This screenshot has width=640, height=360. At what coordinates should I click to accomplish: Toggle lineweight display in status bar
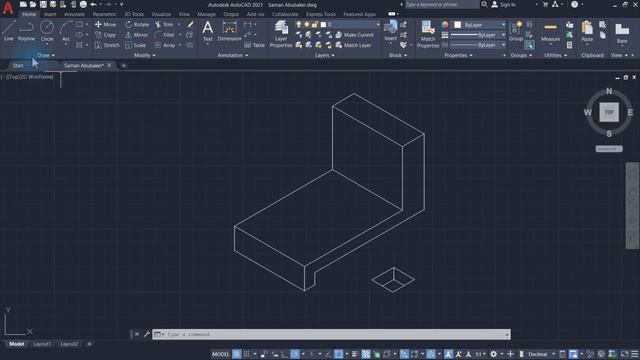pos(355,354)
